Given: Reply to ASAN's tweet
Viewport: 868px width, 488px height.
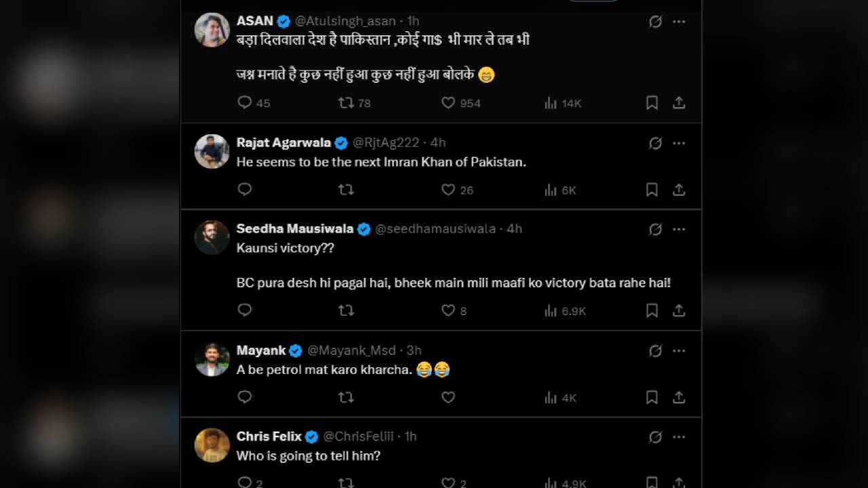Looking at the screenshot, I should click(x=245, y=103).
